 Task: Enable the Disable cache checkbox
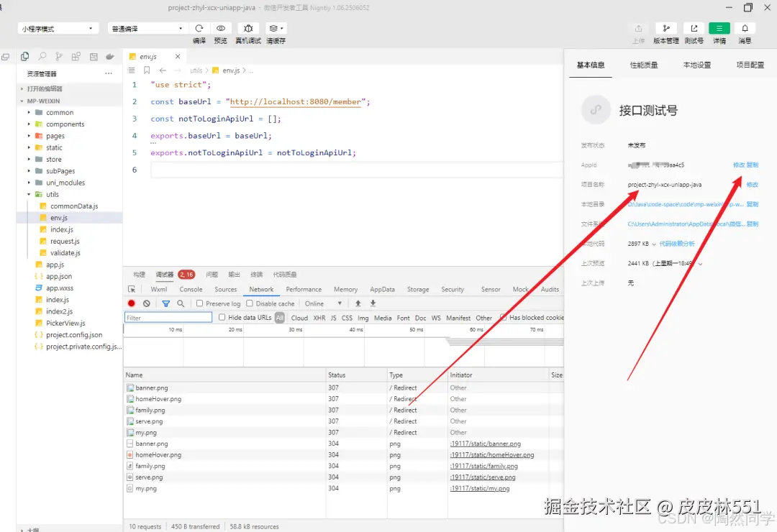(250, 303)
